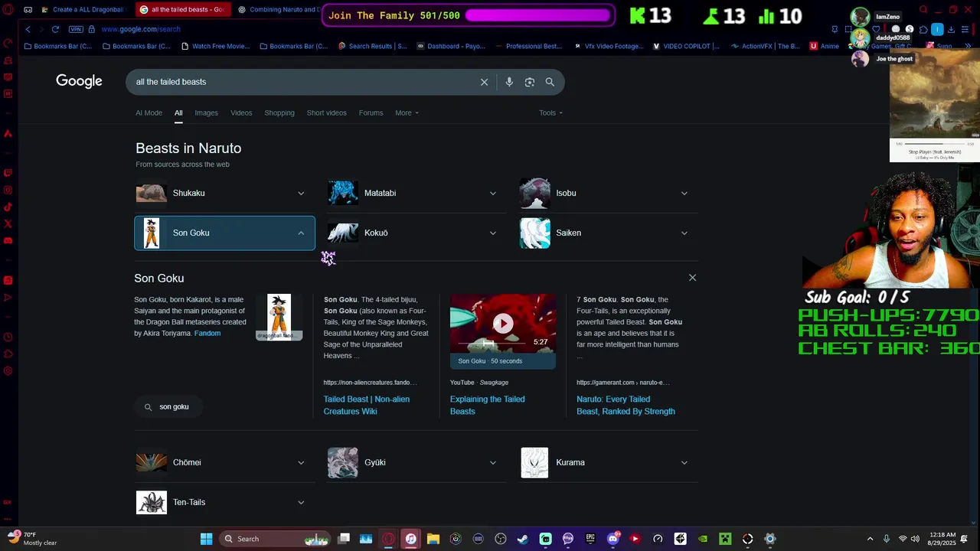Open sidebar settings gear icon

(8, 370)
